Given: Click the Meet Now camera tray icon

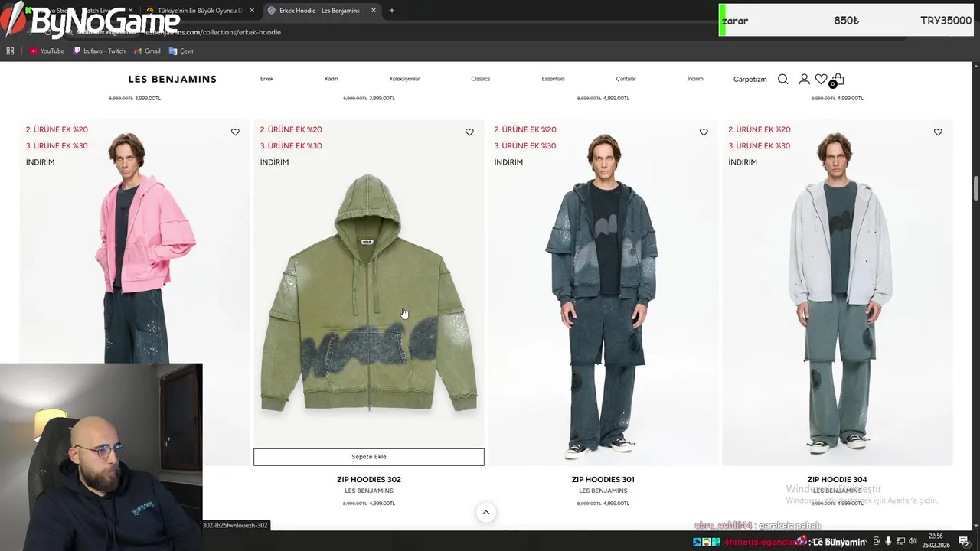Looking at the screenshot, I should click(x=877, y=541).
